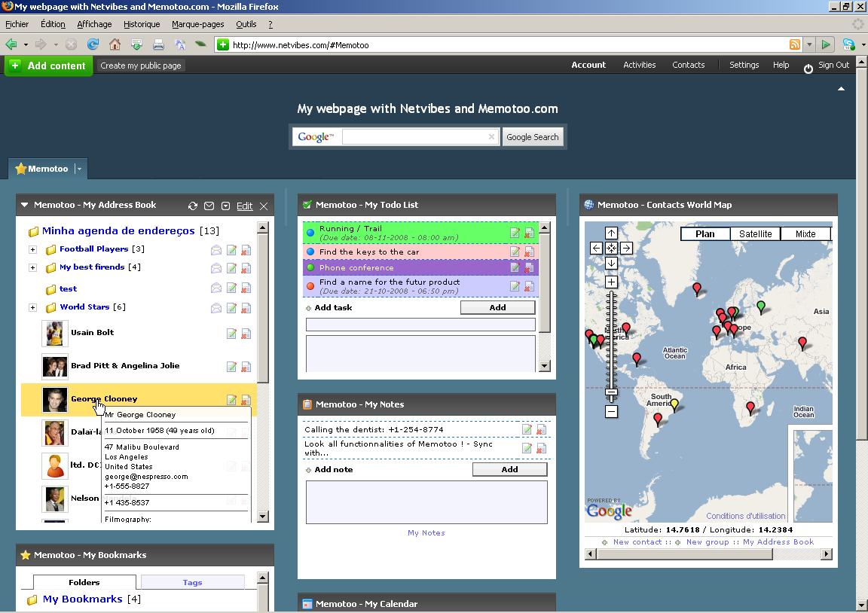Switch the map to Mixte view
The width and height of the screenshot is (868, 613).
(805, 234)
